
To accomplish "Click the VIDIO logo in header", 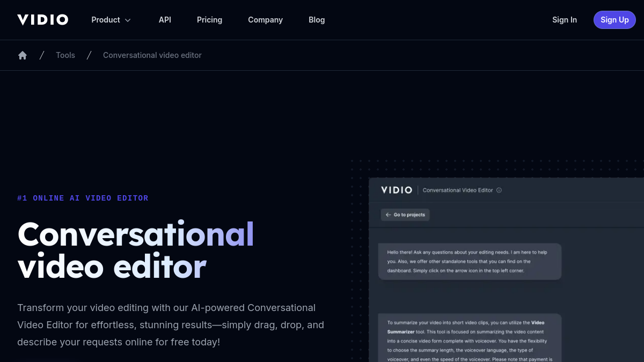I will click(42, 20).
